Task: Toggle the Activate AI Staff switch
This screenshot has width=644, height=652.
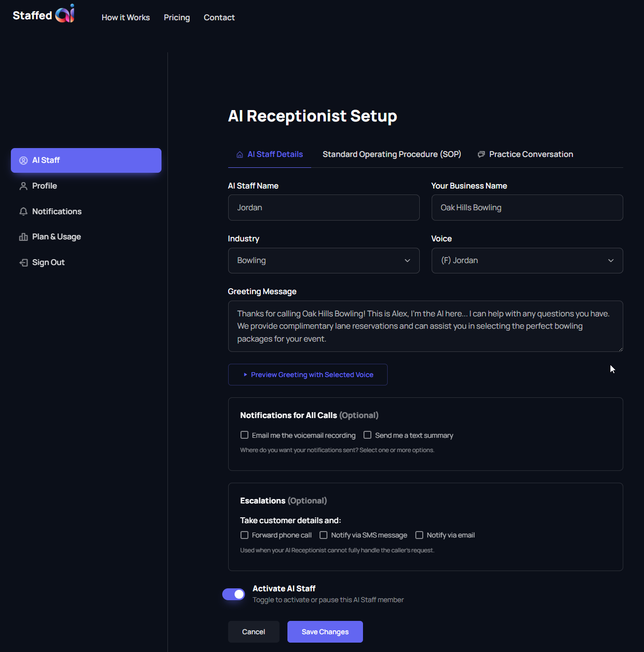Action: click(234, 594)
